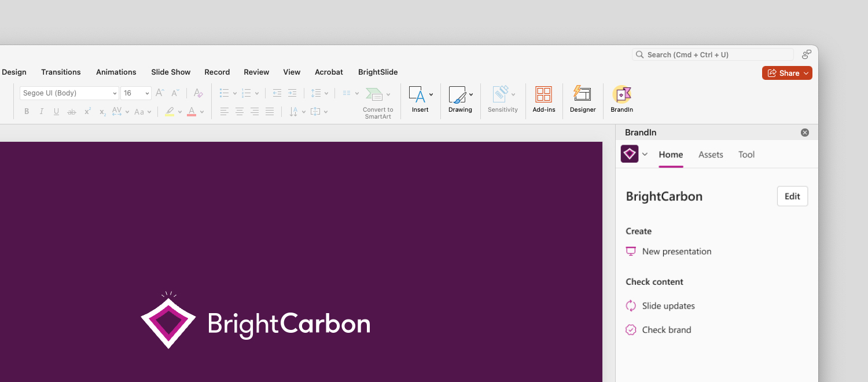This screenshot has width=868, height=382.
Task: Open the BrightSlide ribbon tab
Action: (378, 72)
